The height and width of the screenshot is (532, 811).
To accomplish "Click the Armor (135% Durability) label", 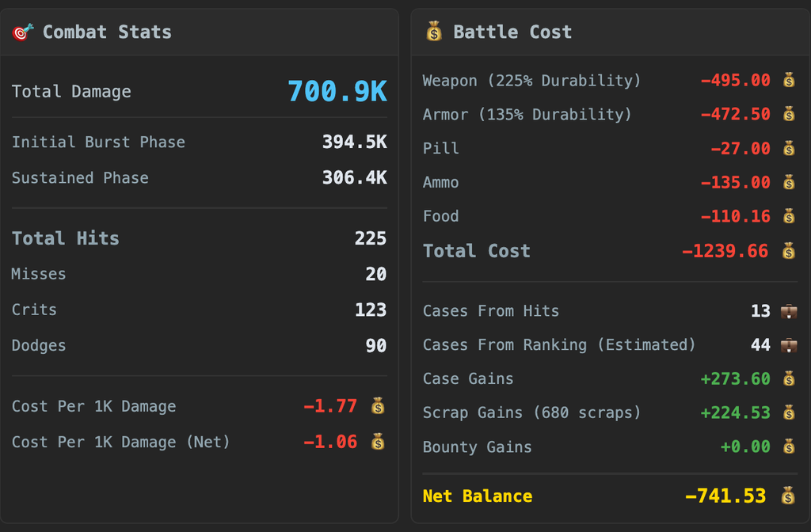I will point(527,114).
